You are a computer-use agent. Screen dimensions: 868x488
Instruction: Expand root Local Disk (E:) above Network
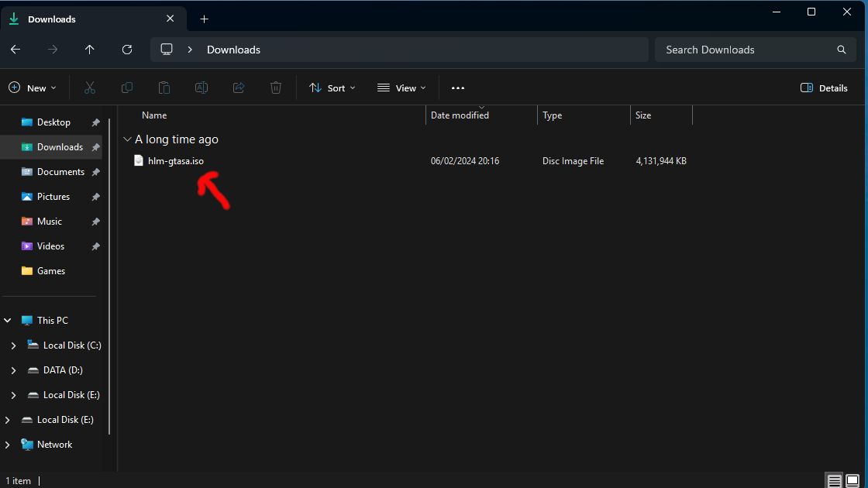[7, 420]
